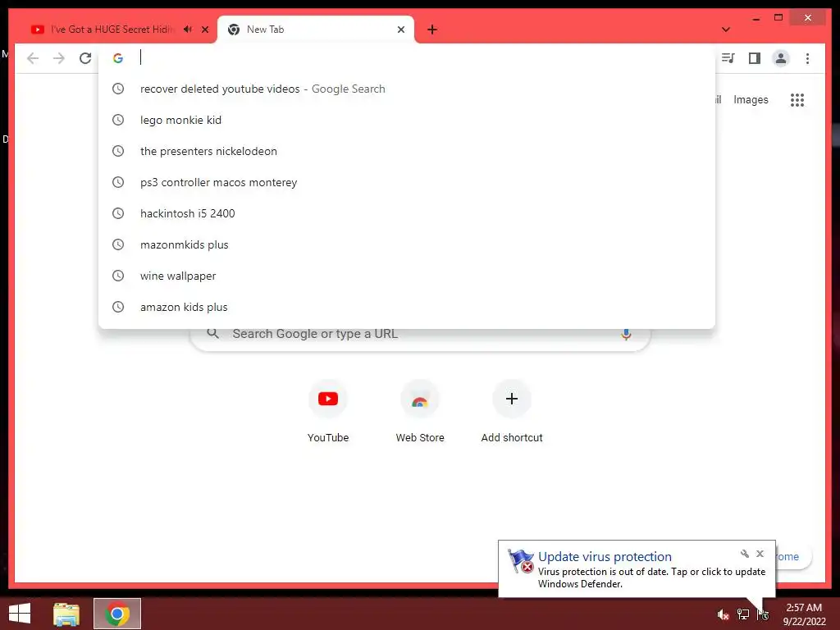Viewport: 840px width, 630px height.
Task: Choose 'amazon kids plus' suggestion
Action: (407, 307)
